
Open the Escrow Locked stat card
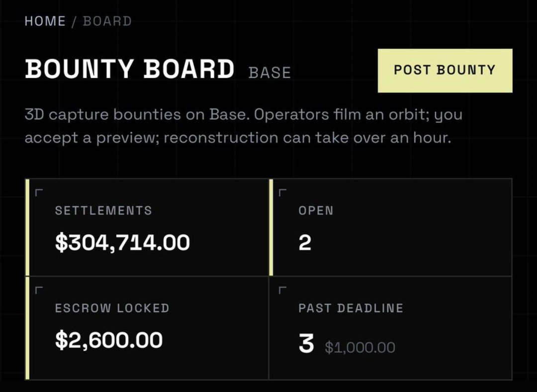[147, 328]
